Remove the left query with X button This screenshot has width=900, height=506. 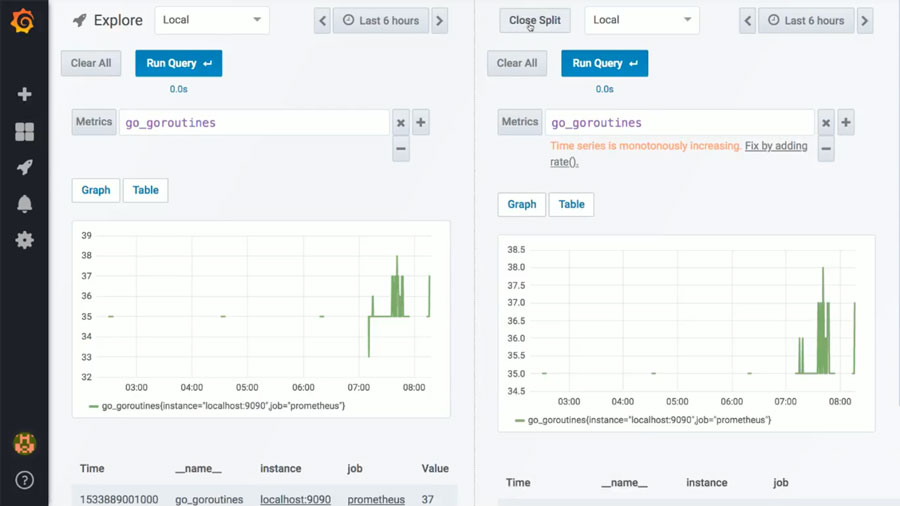(x=400, y=123)
